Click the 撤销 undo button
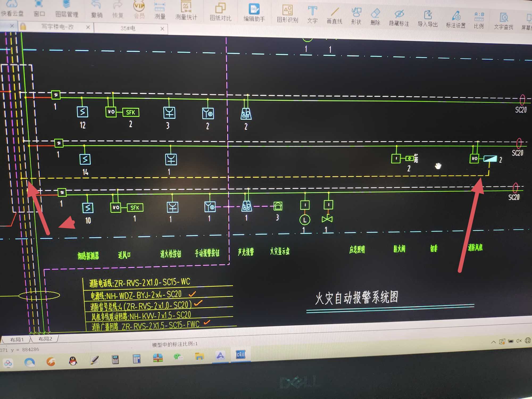The image size is (532, 399). (x=97, y=9)
